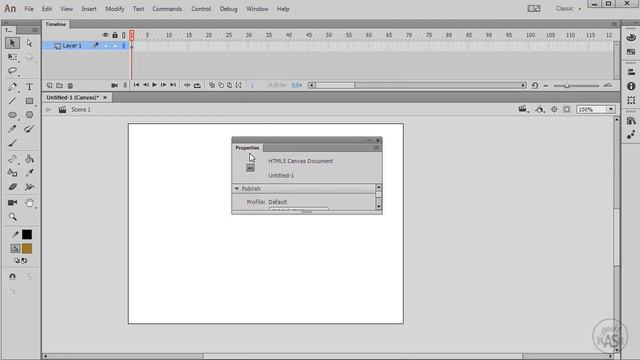640x360 pixels.
Task: Open the Edit Symbols dropdown
Action: click(x=540, y=109)
